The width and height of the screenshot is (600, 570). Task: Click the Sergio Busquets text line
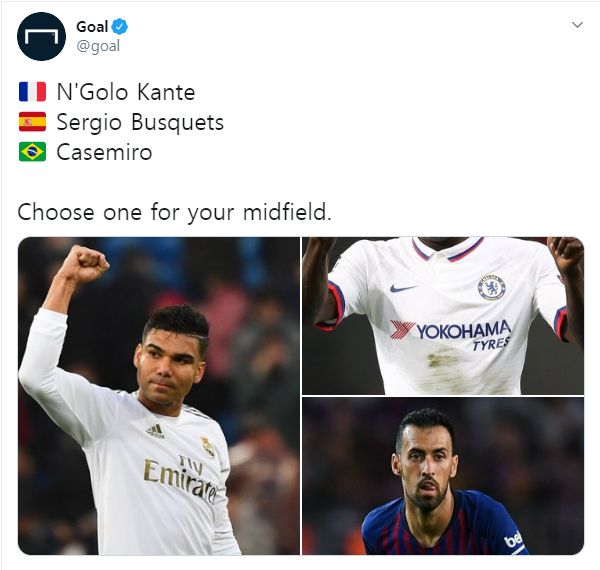click(140, 122)
